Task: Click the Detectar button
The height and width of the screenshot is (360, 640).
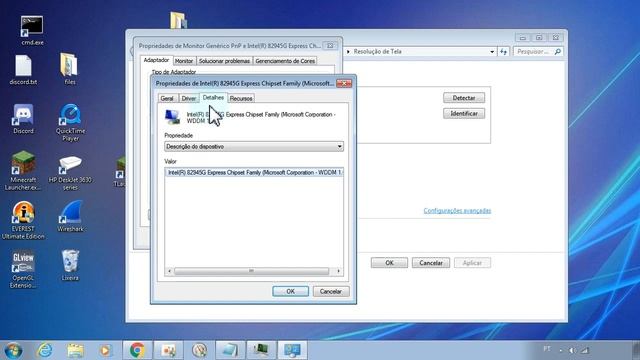Action: (x=464, y=98)
